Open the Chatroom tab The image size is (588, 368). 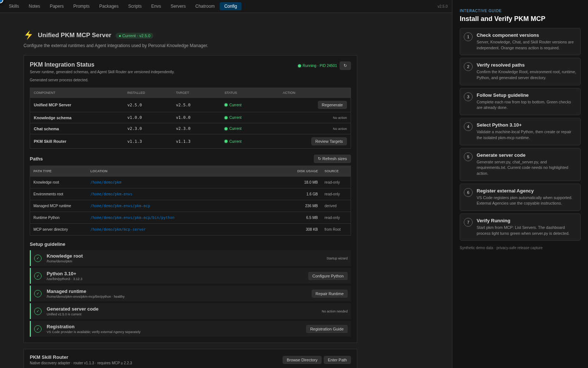click(x=205, y=6)
